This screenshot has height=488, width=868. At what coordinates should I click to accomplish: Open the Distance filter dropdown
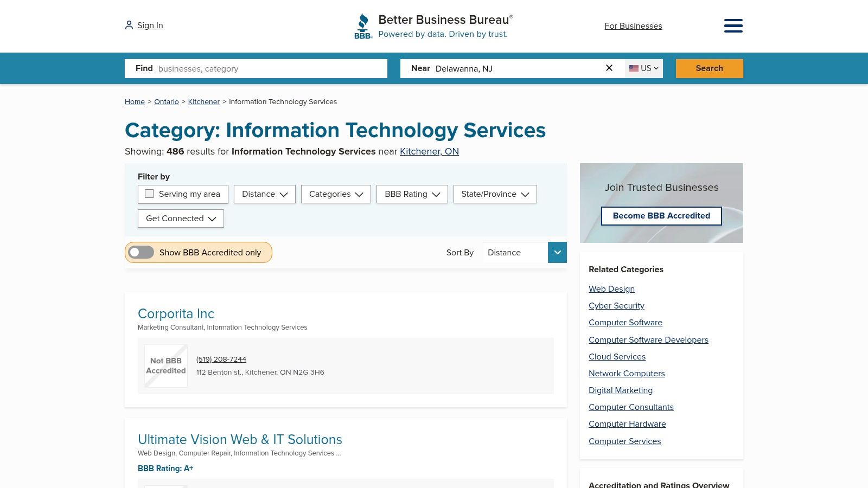tap(264, 194)
